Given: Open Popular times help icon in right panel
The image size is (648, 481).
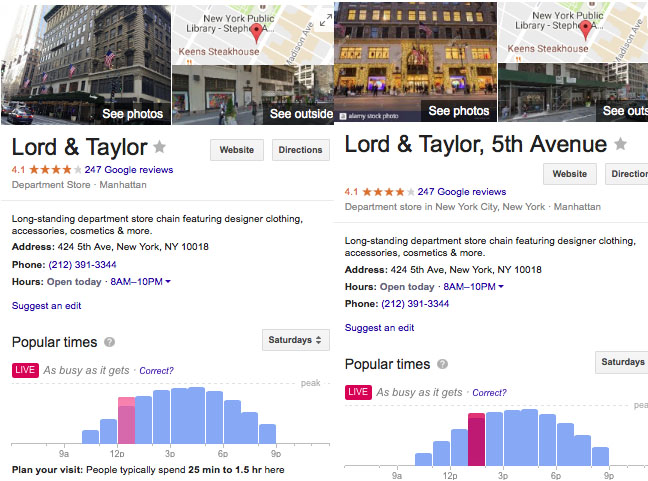Looking at the screenshot, I should point(443,364).
